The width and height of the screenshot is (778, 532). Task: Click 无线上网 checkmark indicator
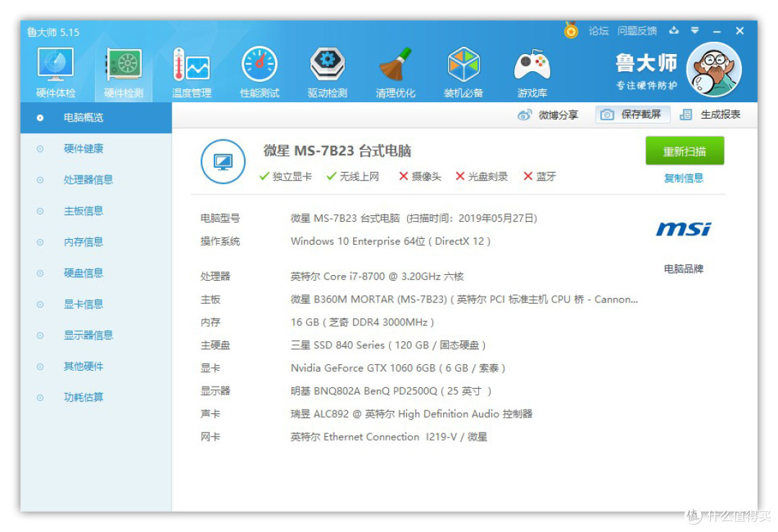coord(353,176)
